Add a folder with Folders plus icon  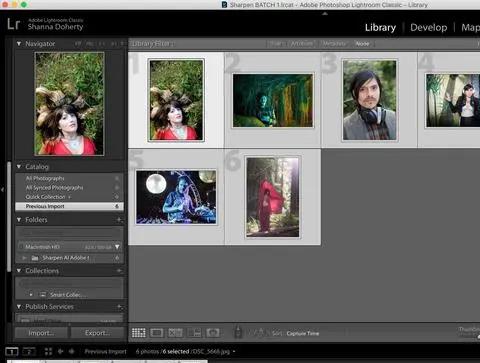(119, 220)
